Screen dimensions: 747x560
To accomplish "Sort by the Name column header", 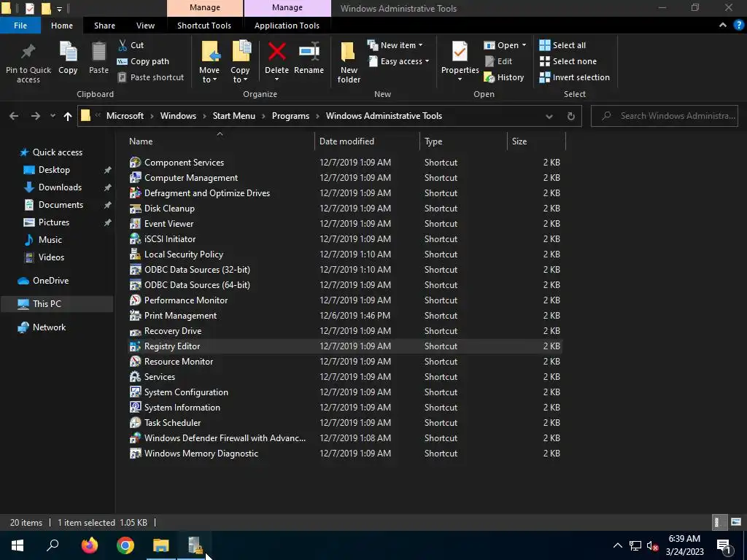I will click(220, 141).
